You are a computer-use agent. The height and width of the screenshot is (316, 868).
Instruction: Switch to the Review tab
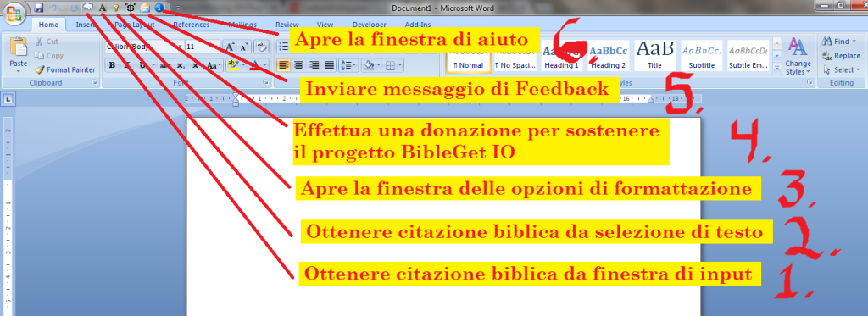tap(287, 25)
